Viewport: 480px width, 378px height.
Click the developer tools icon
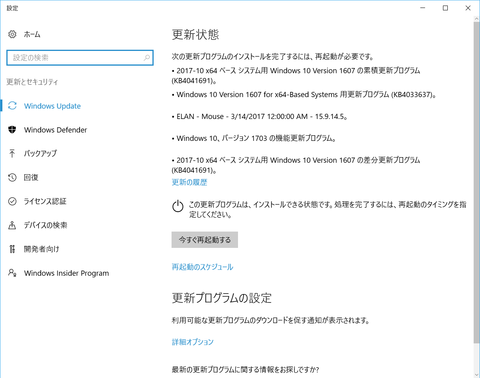[x=12, y=249]
